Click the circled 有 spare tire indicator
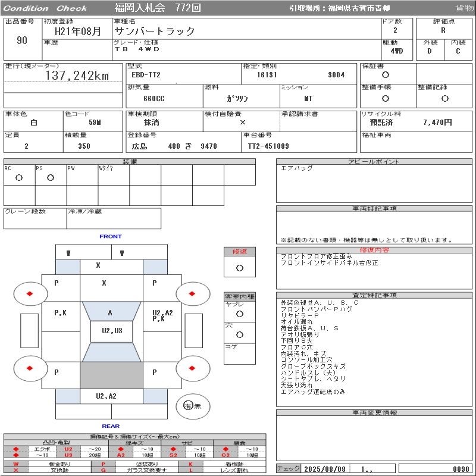This screenshot has width=476, height=476. point(188,406)
